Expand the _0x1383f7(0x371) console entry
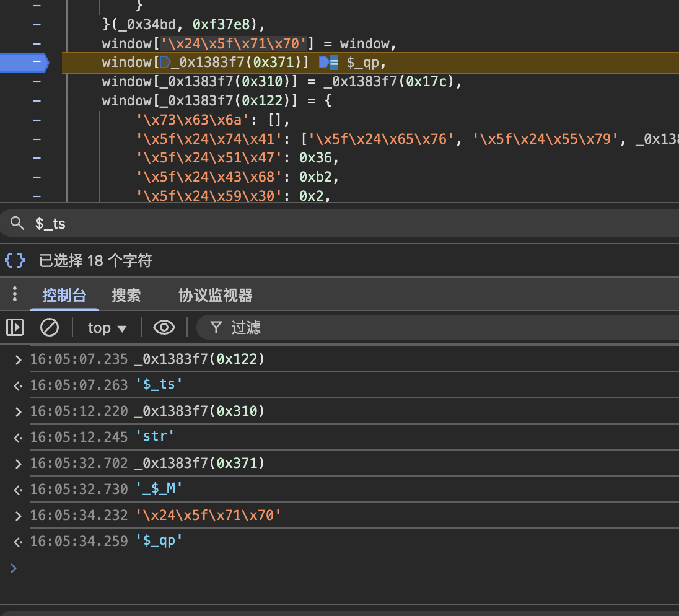679x616 pixels. [x=18, y=464]
